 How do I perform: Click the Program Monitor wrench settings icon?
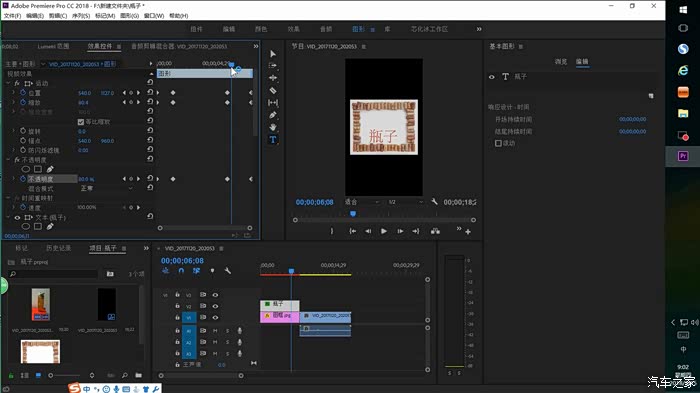point(434,202)
